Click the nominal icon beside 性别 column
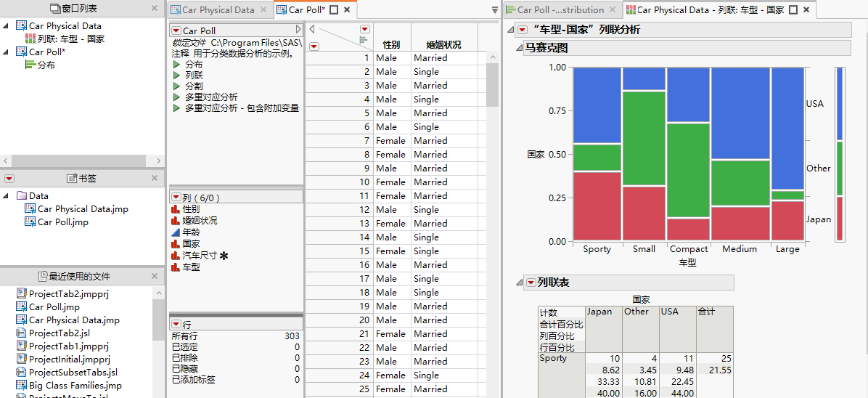 pos(176,209)
